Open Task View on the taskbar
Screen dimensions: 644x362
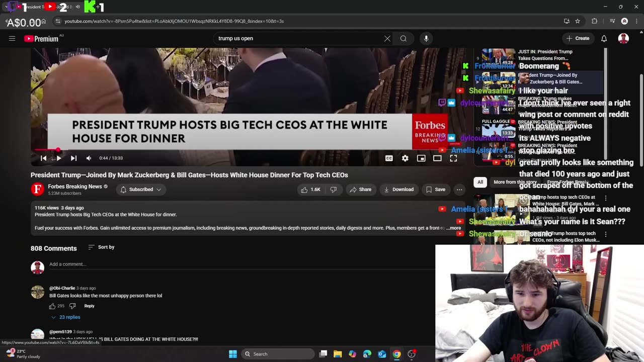pyautogui.click(x=323, y=354)
